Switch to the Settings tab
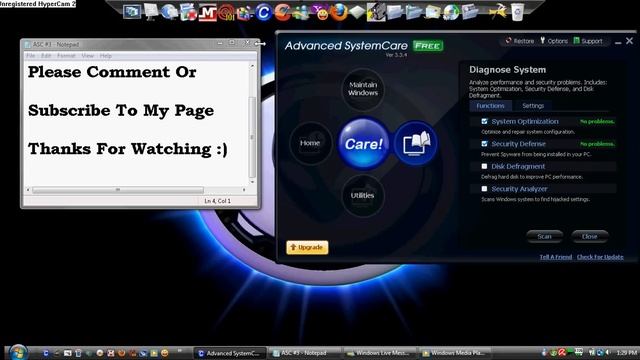The width and height of the screenshot is (640, 360). click(533, 106)
